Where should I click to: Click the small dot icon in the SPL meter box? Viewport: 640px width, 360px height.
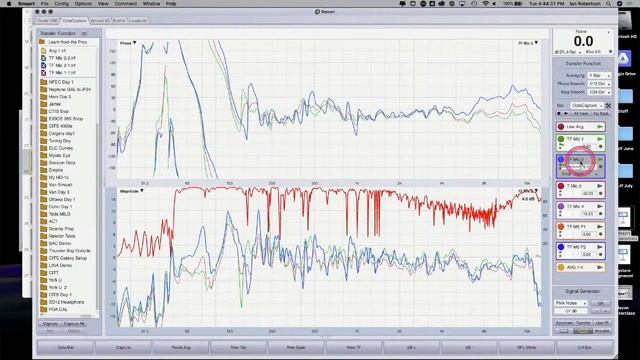[611, 52]
